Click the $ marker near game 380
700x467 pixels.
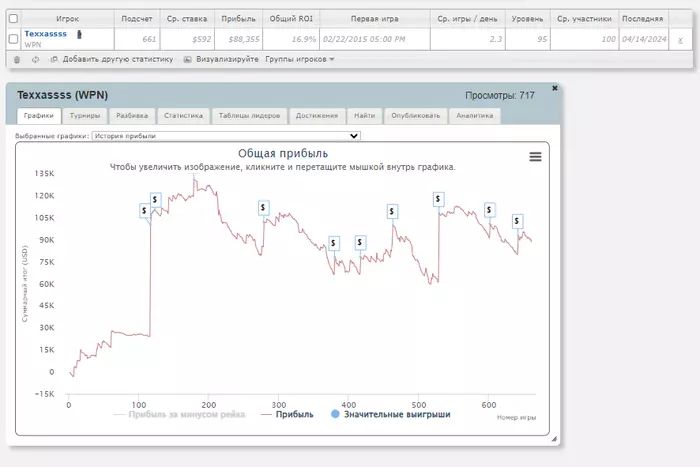333,243
